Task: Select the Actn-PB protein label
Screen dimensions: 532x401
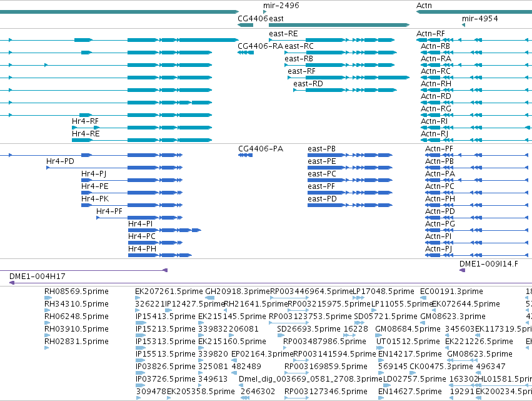Action: point(439,161)
